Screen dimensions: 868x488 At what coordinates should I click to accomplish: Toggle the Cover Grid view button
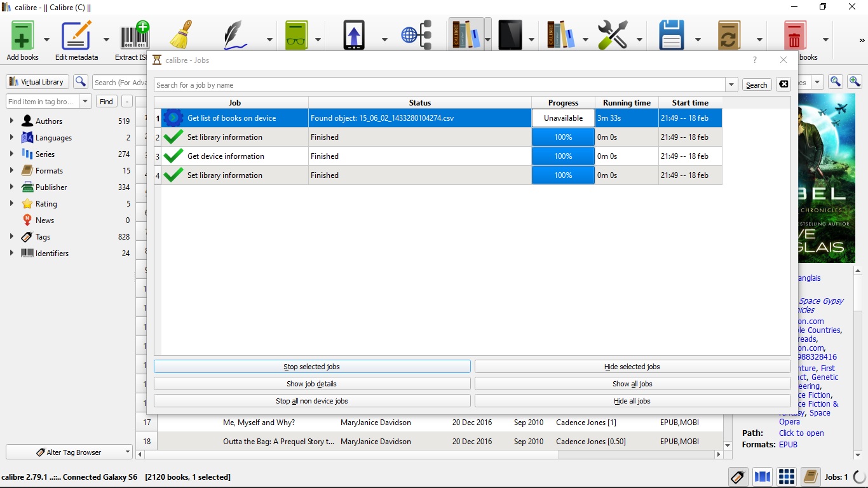click(x=787, y=477)
